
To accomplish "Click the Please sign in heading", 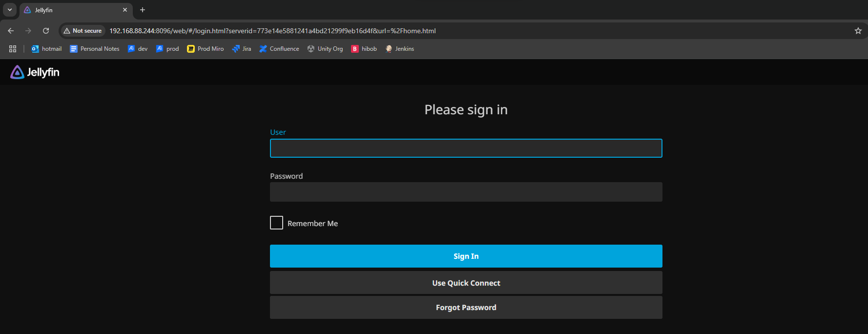I will [466, 109].
